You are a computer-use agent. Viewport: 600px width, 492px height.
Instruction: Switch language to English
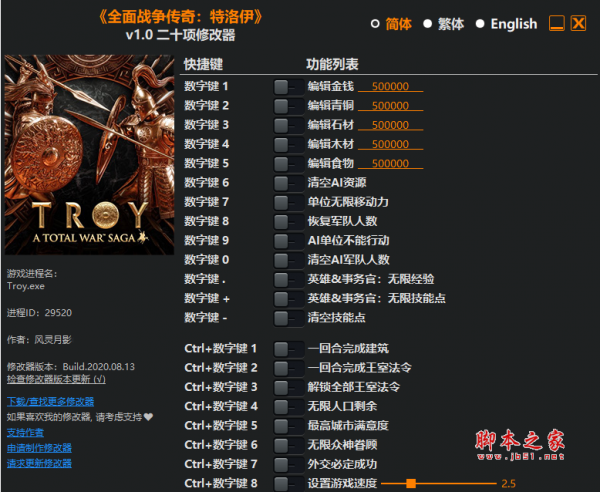480,24
